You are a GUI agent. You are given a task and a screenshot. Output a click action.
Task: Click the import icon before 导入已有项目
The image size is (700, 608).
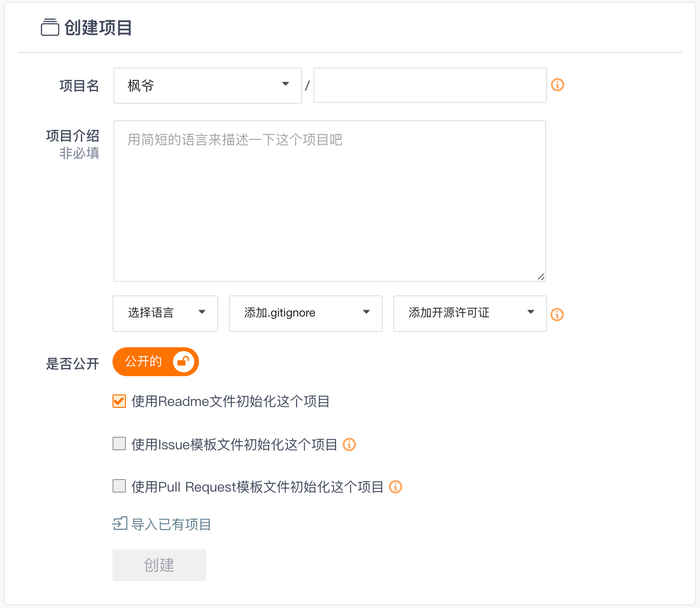(120, 523)
